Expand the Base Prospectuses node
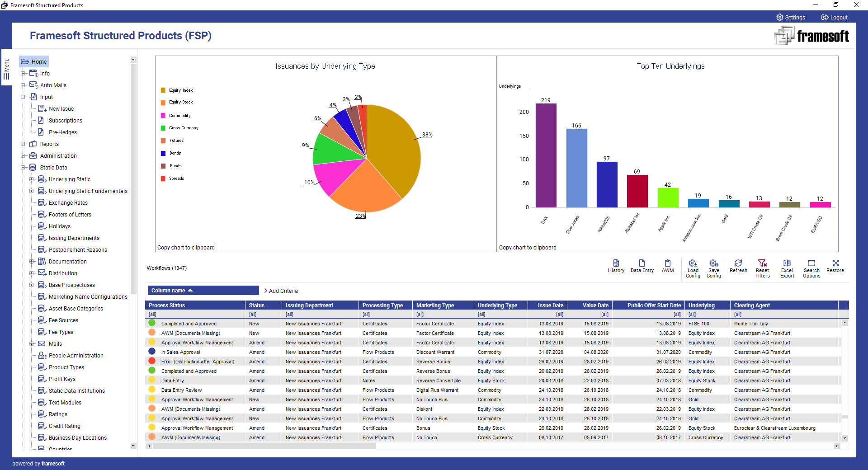This screenshot has width=868, height=470. pyautogui.click(x=31, y=285)
